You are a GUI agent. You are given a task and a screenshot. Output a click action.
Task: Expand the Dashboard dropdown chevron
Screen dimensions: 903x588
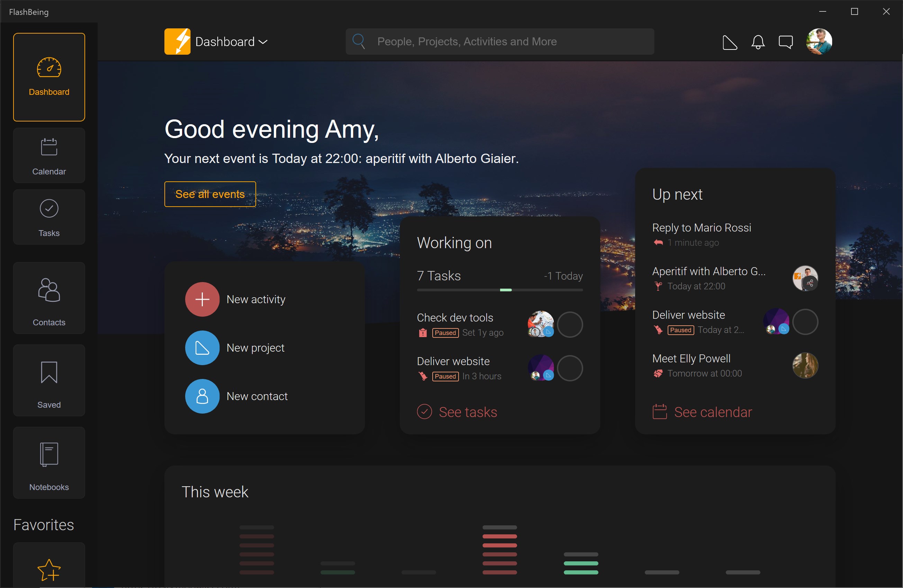pyautogui.click(x=263, y=42)
